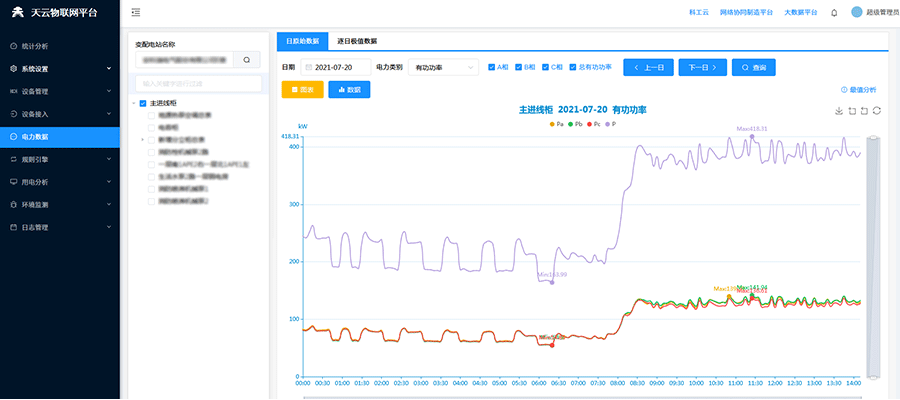Click the substation search magnifier button
The image size is (900, 400).
click(247, 60)
